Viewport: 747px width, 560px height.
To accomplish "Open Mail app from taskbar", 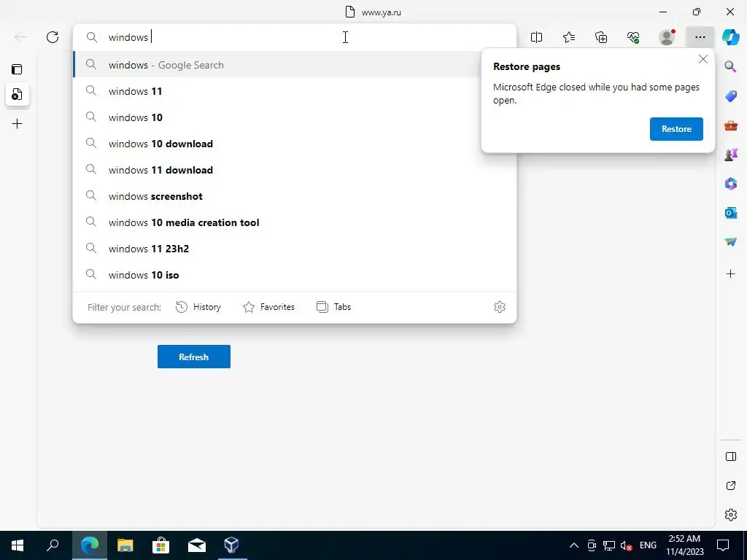I will tap(196, 545).
